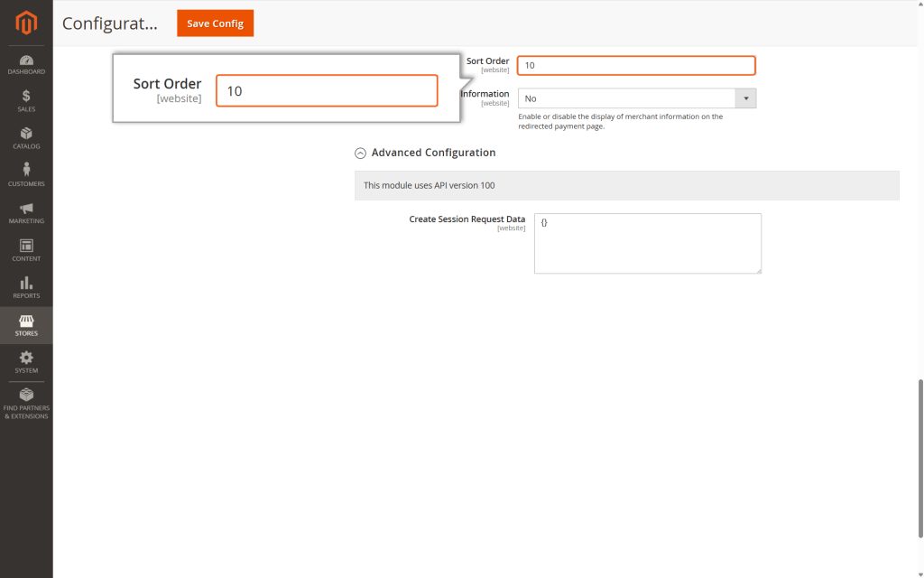Viewport: 924px width, 578px height.
Task: Open the Catalog section
Action: 26,138
